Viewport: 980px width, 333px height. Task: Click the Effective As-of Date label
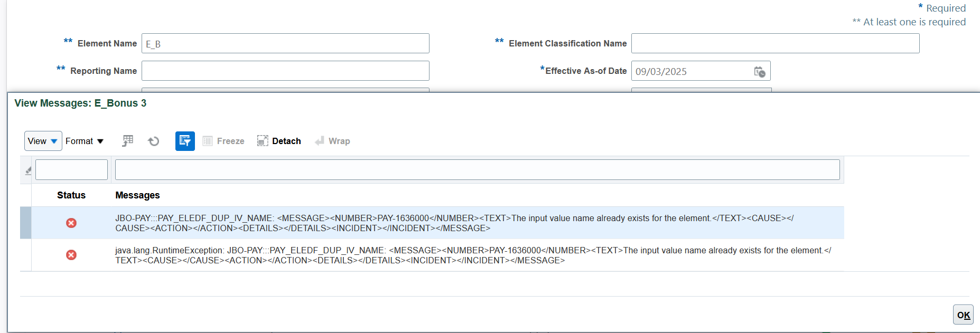click(x=586, y=71)
